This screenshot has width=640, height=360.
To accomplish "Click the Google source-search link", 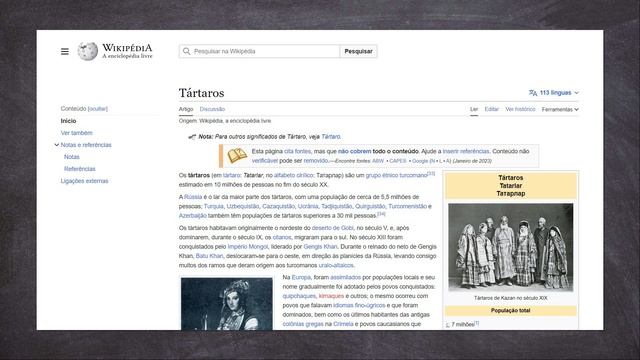I will pyautogui.click(x=420, y=161).
